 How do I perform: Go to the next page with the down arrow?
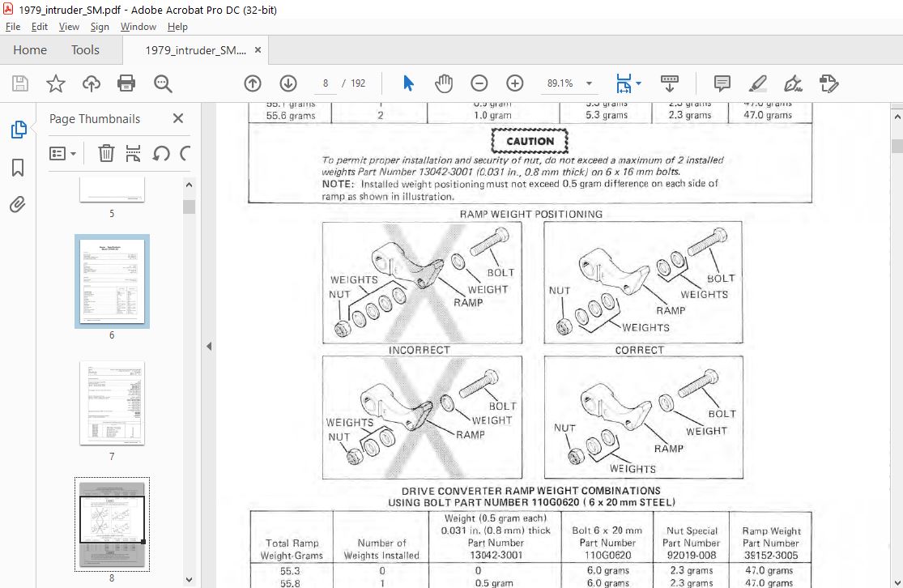coord(288,83)
